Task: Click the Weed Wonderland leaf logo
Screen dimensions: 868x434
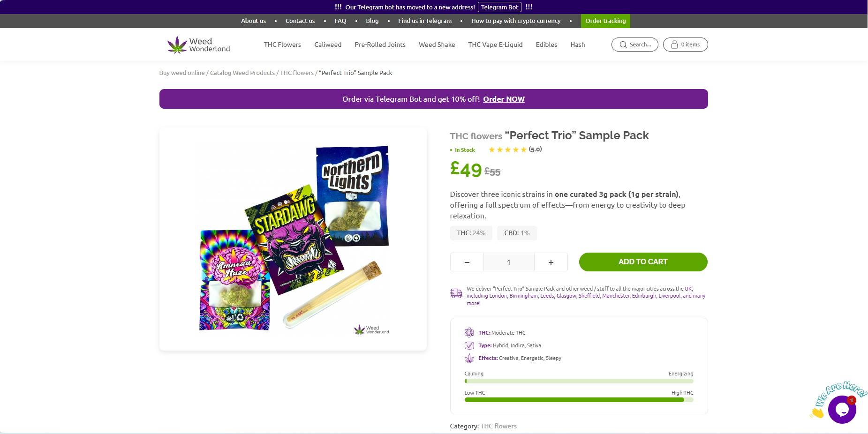Action: (177, 45)
